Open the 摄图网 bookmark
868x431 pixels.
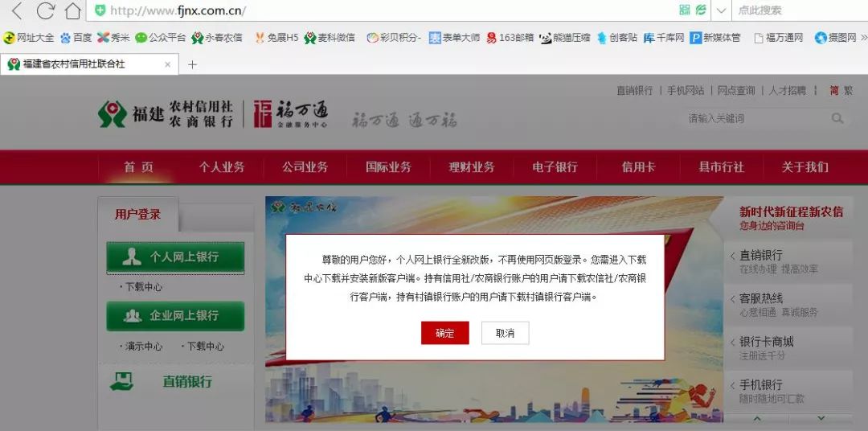click(835, 38)
